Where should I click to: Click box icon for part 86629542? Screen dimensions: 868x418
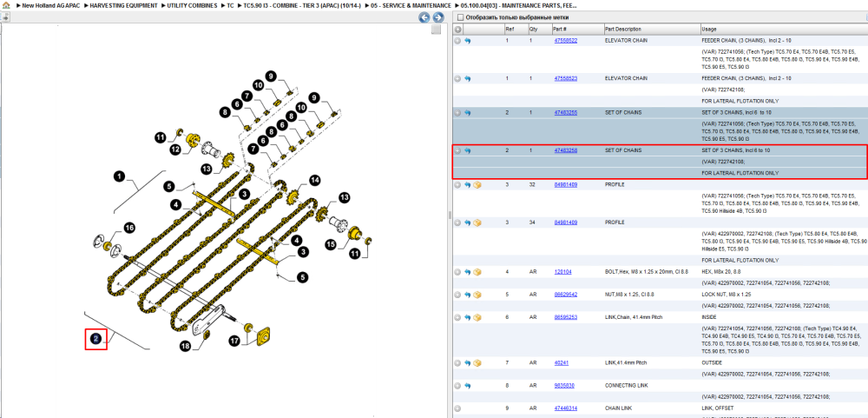[x=477, y=295]
